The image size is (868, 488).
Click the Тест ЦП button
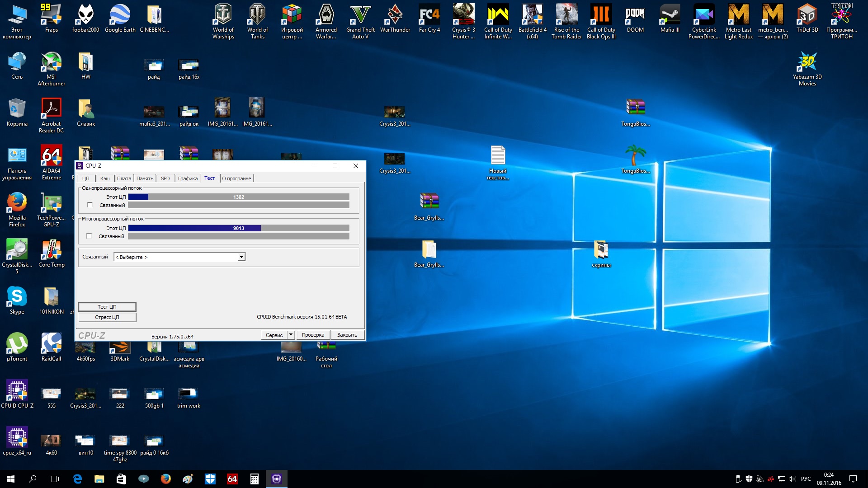tap(107, 307)
